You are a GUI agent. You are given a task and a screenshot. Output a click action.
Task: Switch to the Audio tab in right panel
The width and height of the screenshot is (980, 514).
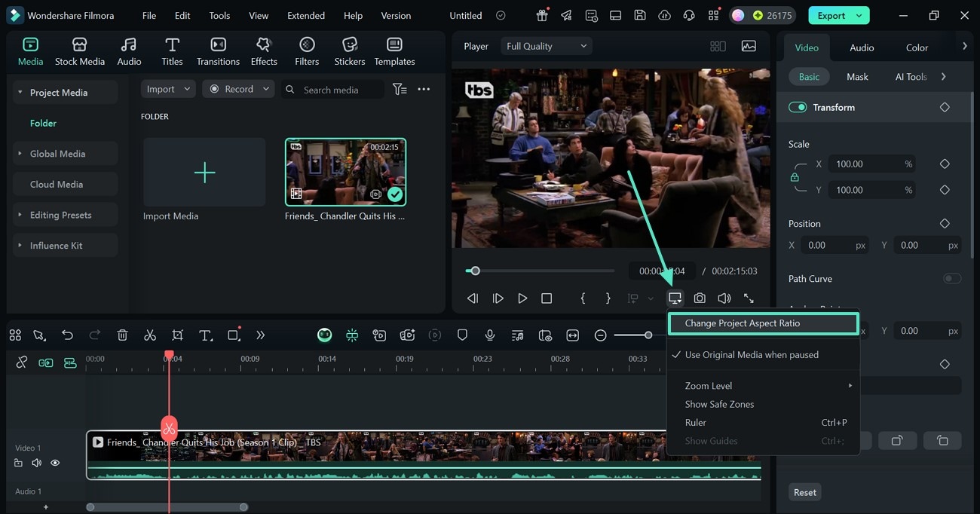tap(861, 47)
